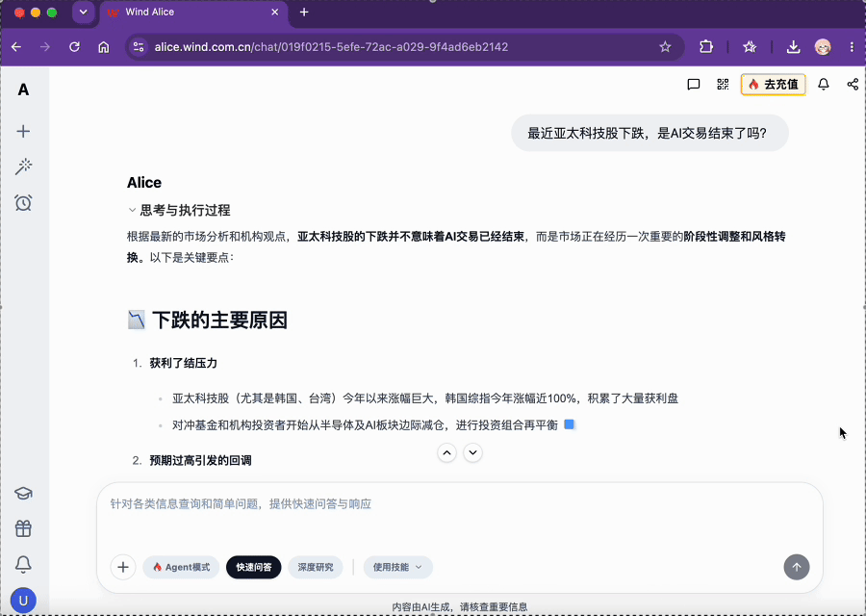Share this conversation via share icon
Image resolution: width=866 pixels, height=616 pixels.
853,85
